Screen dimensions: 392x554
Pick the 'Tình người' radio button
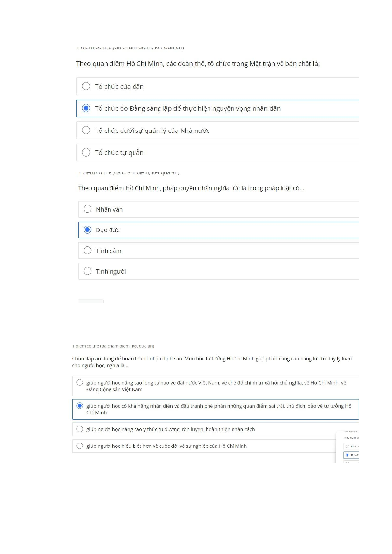coord(87,271)
